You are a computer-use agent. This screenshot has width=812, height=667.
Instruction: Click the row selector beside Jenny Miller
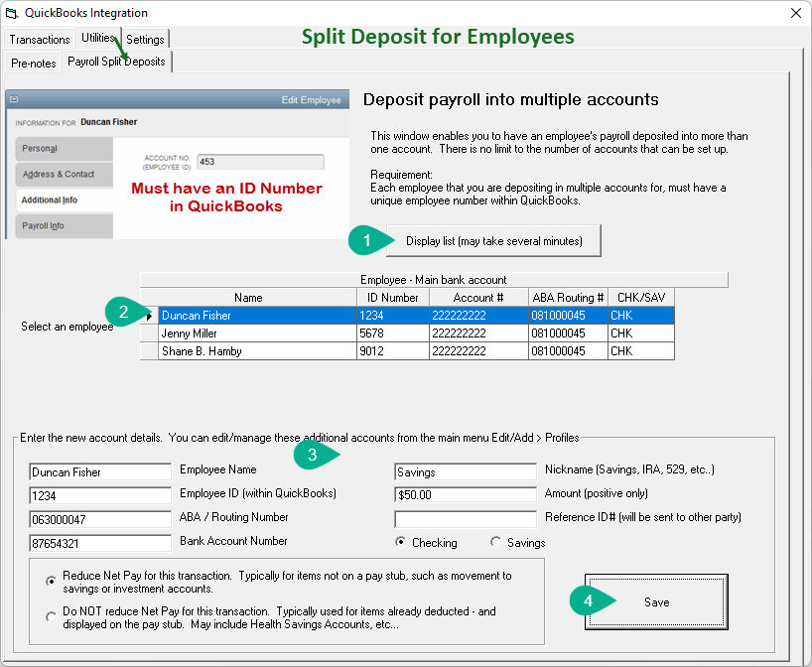tap(149, 333)
